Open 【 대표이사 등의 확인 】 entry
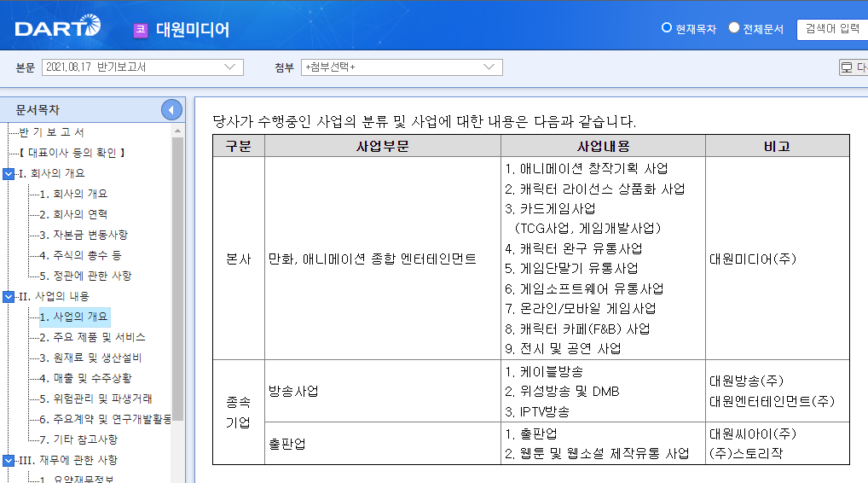868x483 pixels. point(72,153)
